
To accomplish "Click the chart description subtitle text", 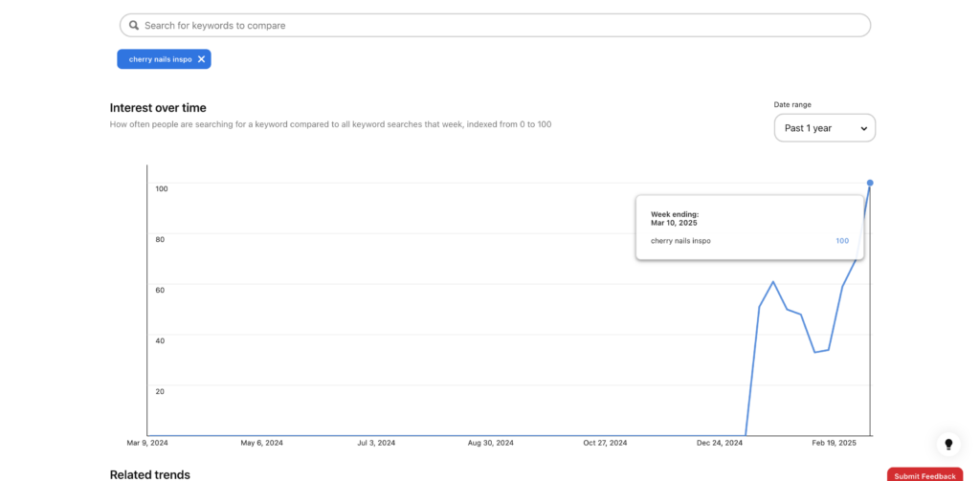I will click(330, 124).
